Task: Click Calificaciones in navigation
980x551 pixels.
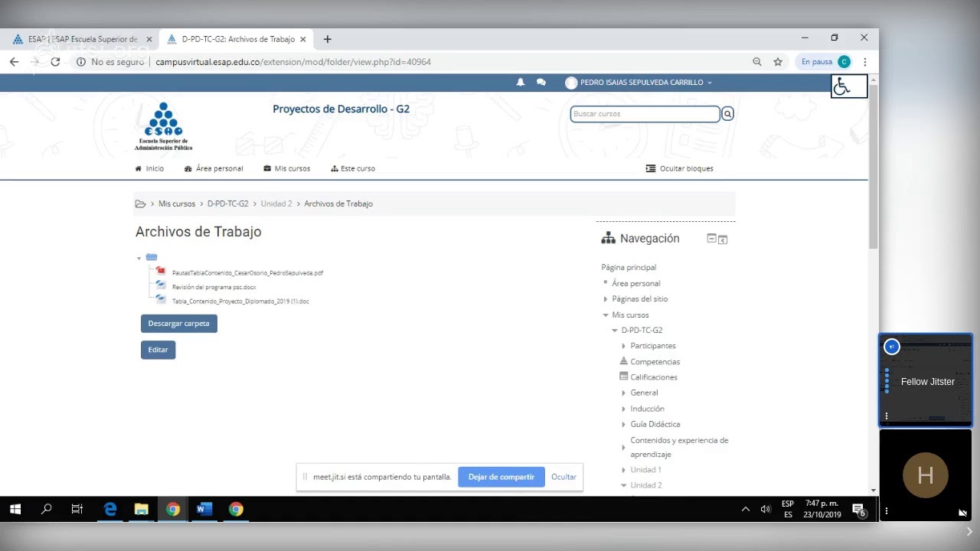Action: (x=654, y=377)
